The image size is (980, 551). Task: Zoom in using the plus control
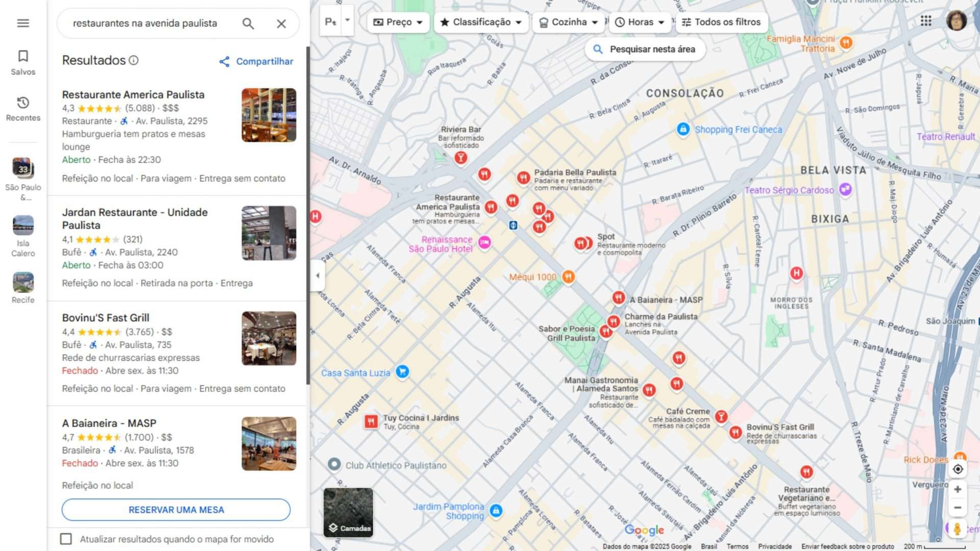(958, 489)
